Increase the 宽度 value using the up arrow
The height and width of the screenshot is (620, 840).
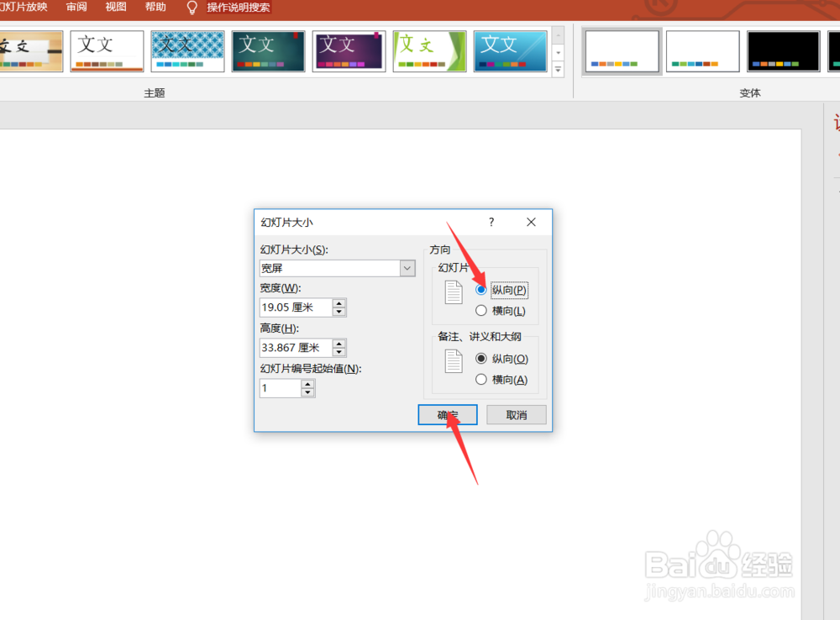click(339, 303)
